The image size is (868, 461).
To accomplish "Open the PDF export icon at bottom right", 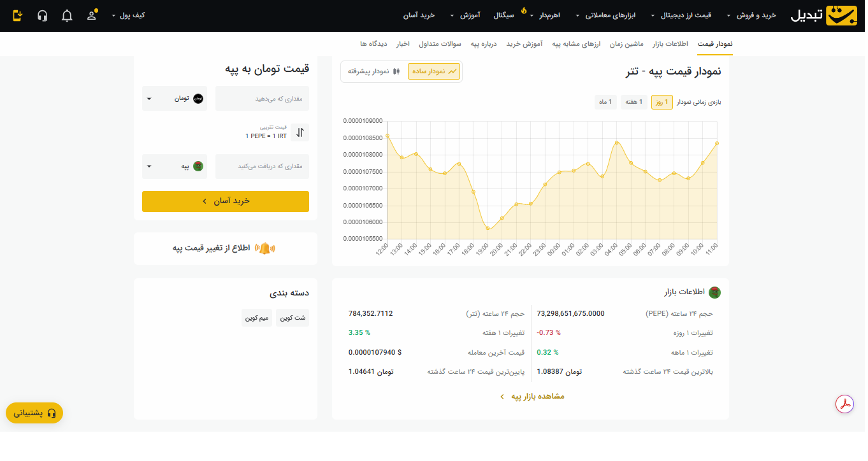I will [x=844, y=404].
